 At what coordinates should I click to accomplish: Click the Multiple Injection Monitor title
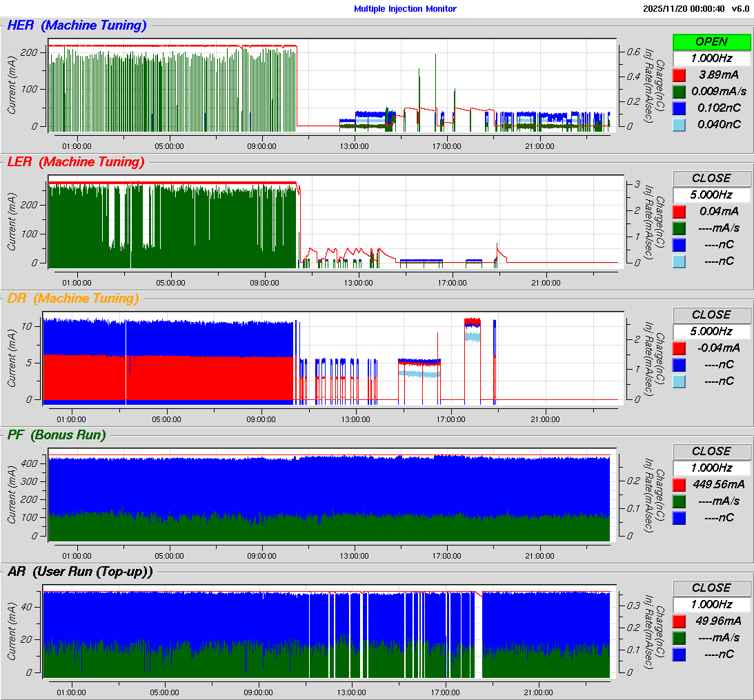point(405,9)
